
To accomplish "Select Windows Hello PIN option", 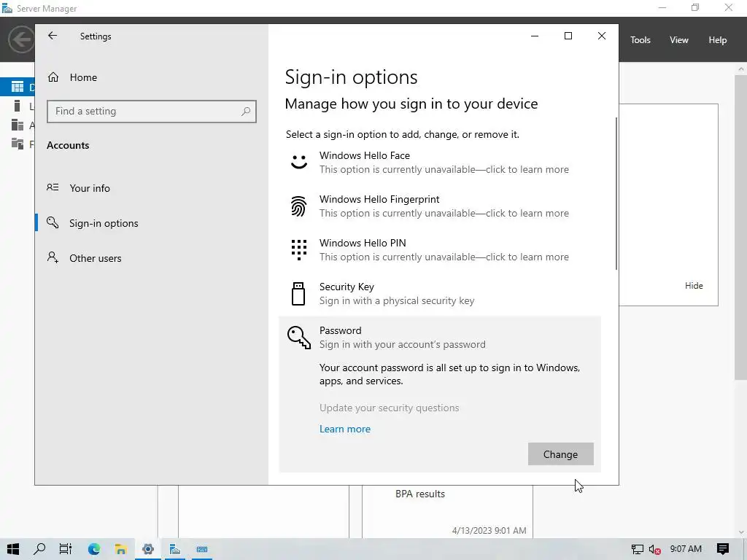I will coord(440,250).
